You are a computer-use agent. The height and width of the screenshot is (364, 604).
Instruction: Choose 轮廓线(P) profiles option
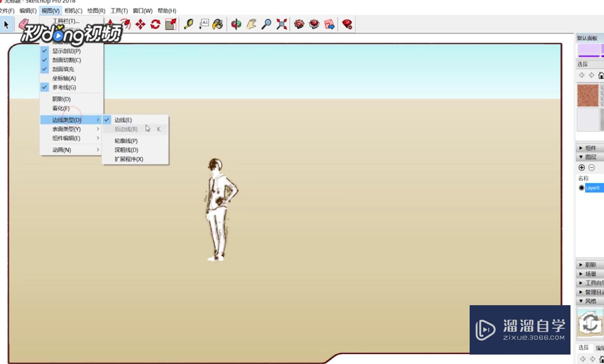point(135,141)
